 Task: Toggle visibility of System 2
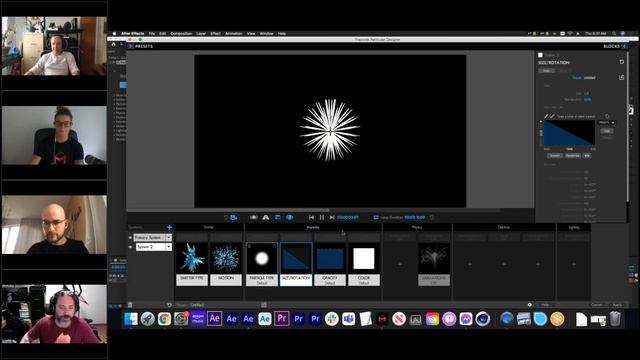pos(130,247)
